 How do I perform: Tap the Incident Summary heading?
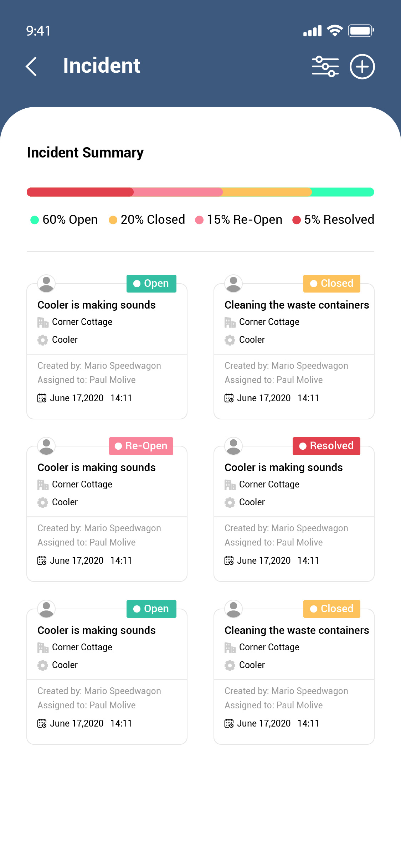pyautogui.click(x=85, y=153)
